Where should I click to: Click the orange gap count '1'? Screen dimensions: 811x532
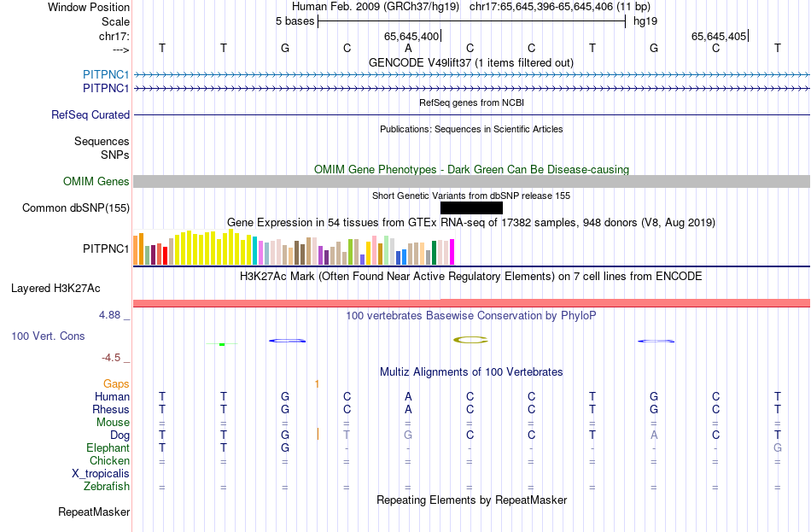pos(317,384)
